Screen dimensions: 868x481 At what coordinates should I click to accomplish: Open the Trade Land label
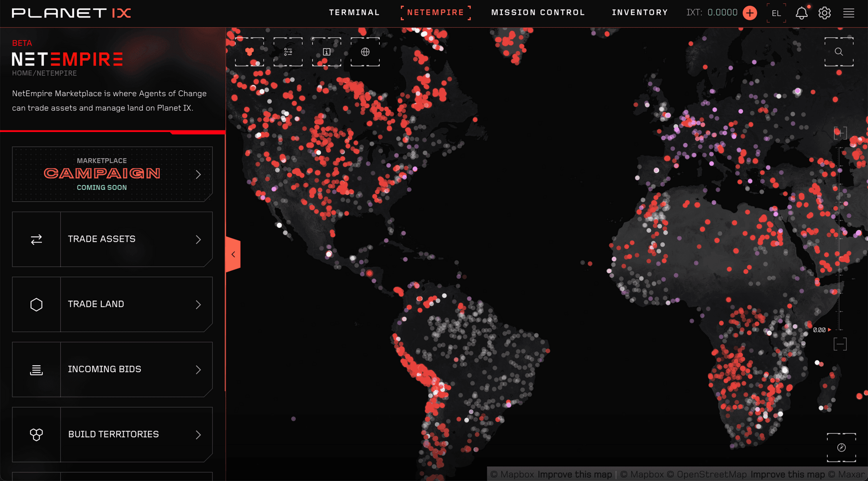point(96,304)
